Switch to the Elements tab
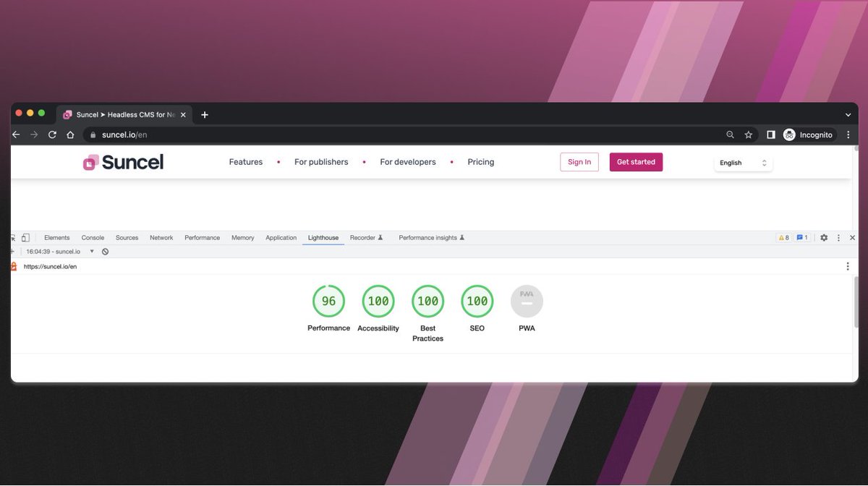The image size is (868, 486). click(57, 237)
